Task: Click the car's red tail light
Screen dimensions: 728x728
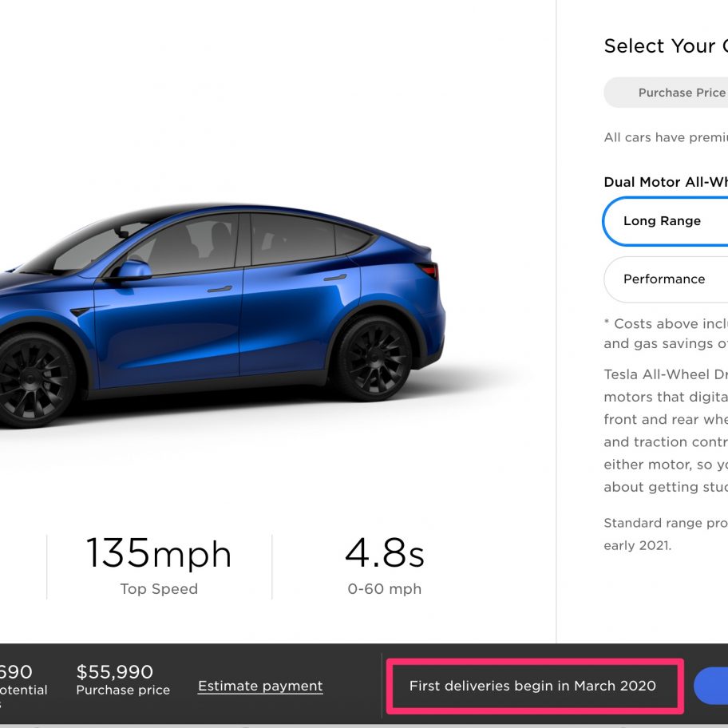Action: pos(428,269)
